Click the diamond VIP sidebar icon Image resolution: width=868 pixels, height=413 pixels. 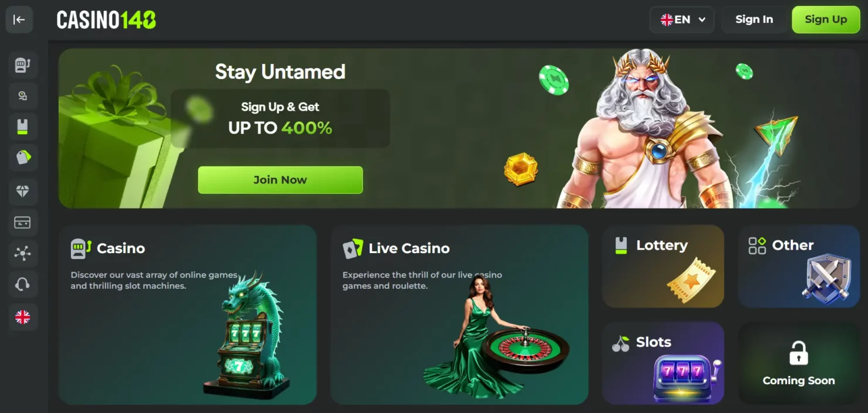23,191
